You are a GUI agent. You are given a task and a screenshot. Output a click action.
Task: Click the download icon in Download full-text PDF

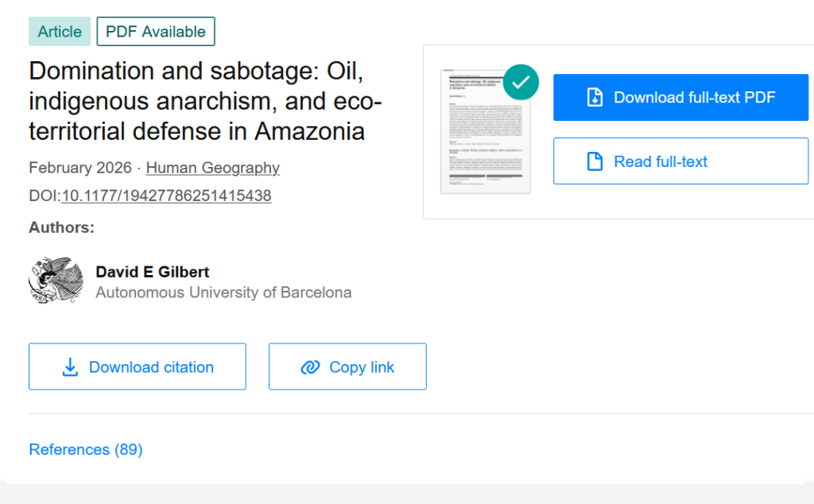pos(595,98)
